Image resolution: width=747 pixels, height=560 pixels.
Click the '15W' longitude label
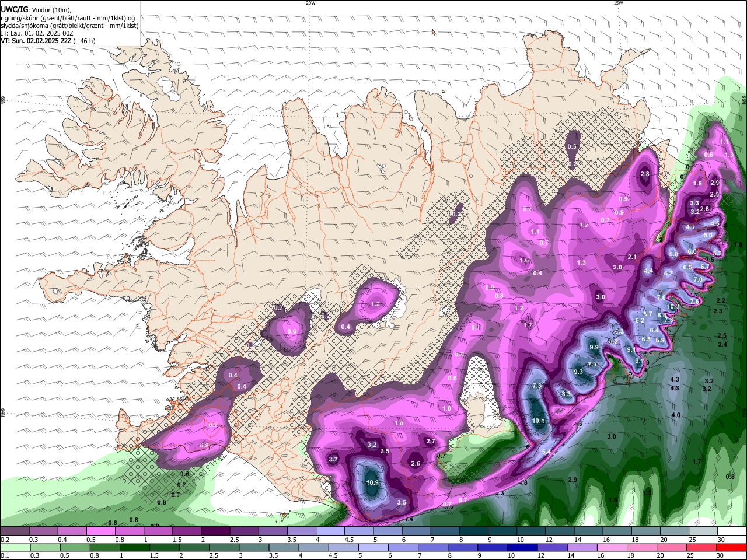pyautogui.click(x=618, y=3)
